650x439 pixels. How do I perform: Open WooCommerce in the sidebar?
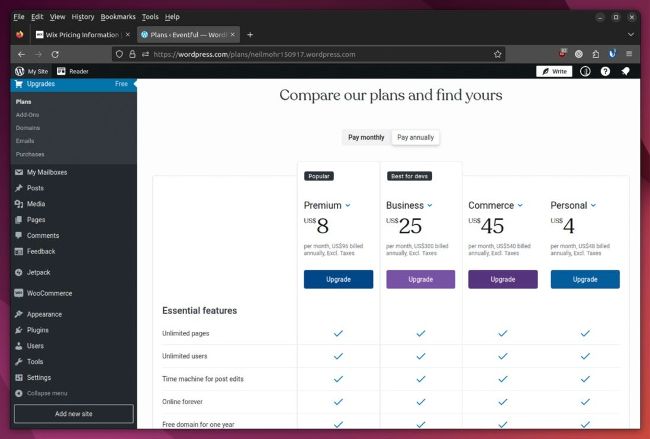[48, 293]
